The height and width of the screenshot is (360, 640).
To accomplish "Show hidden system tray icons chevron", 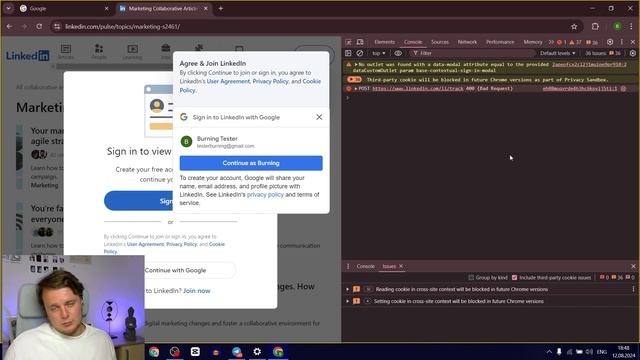I will click(x=549, y=351).
